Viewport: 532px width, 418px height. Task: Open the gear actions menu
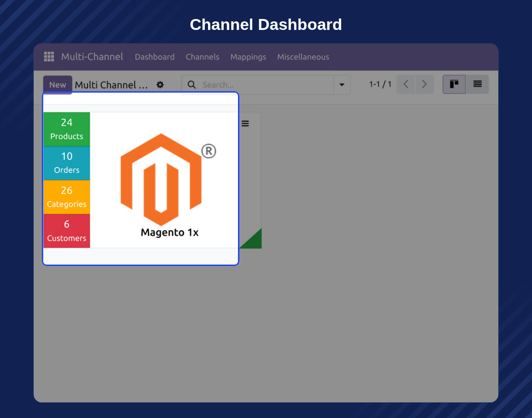click(160, 85)
